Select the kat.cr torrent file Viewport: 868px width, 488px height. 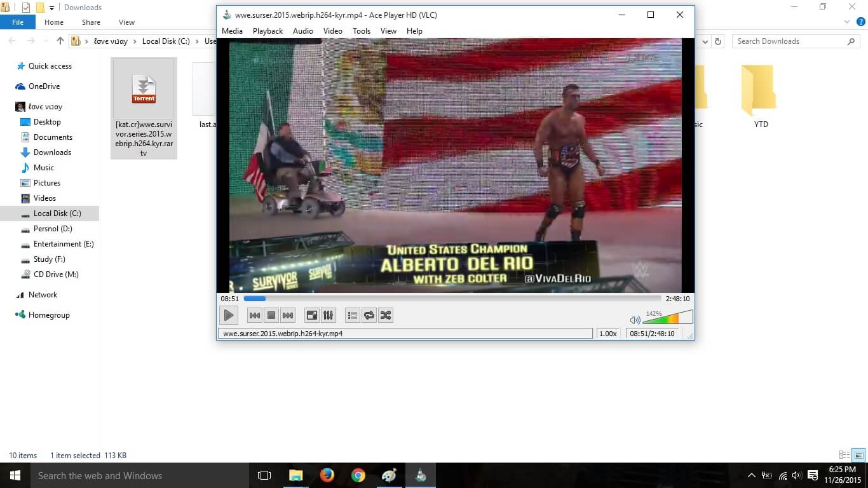(x=144, y=108)
